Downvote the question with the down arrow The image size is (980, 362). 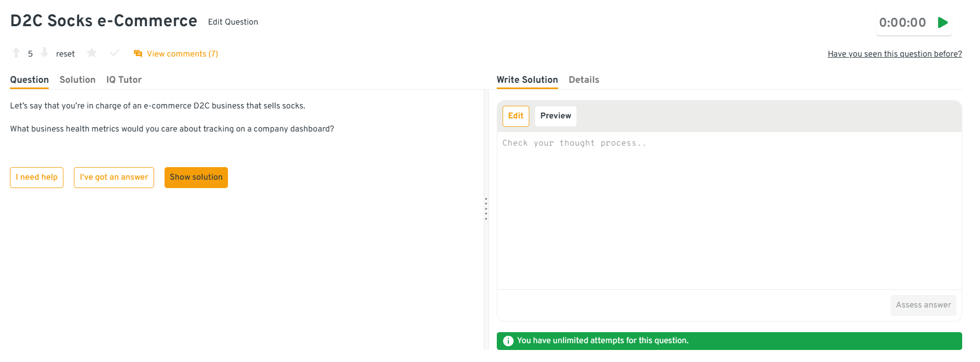pyautogui.click(x=45, y=53)
